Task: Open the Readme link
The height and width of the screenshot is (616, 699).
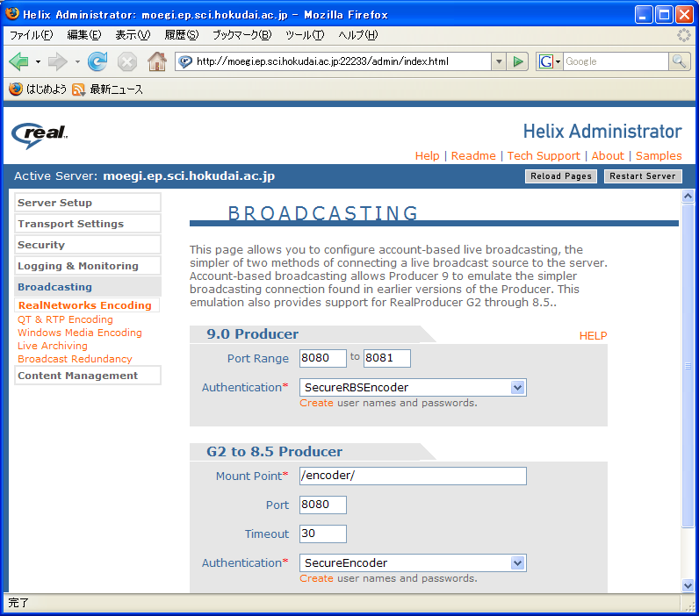Action: point(473,156)
